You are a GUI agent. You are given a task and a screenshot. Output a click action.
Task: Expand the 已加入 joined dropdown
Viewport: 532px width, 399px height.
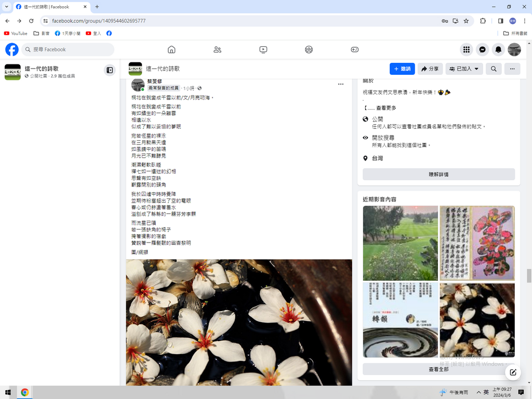point(464,69)
